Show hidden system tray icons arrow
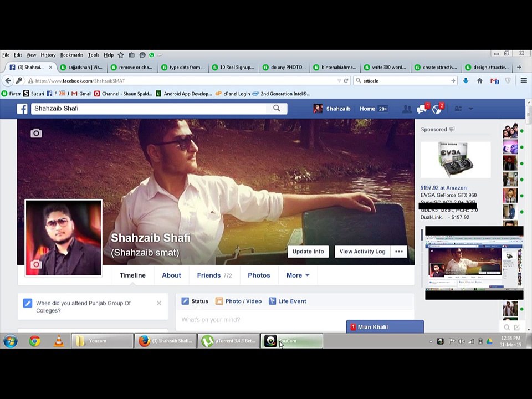The height and width of the screenshot is (399, 532). pos(431,341)
